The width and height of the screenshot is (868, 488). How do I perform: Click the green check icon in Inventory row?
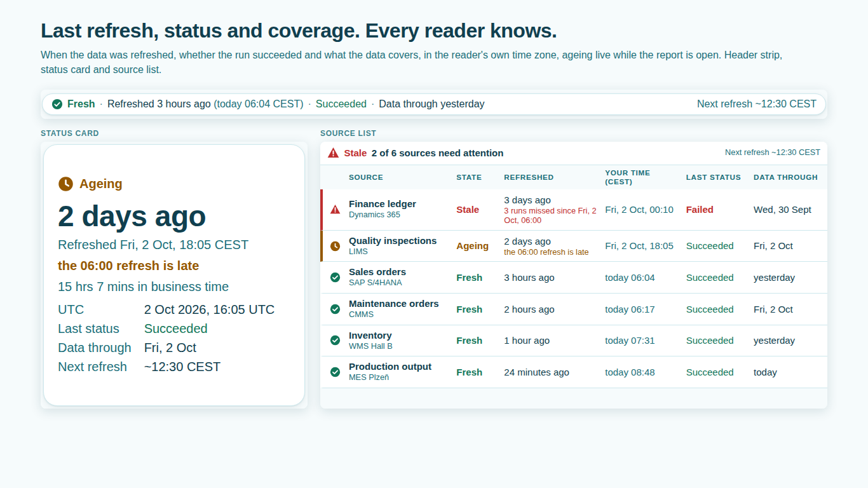coord(335,341)
